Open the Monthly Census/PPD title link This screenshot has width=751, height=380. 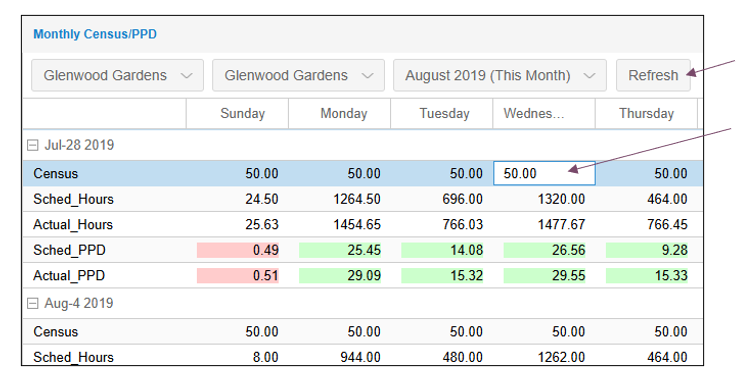95,34
